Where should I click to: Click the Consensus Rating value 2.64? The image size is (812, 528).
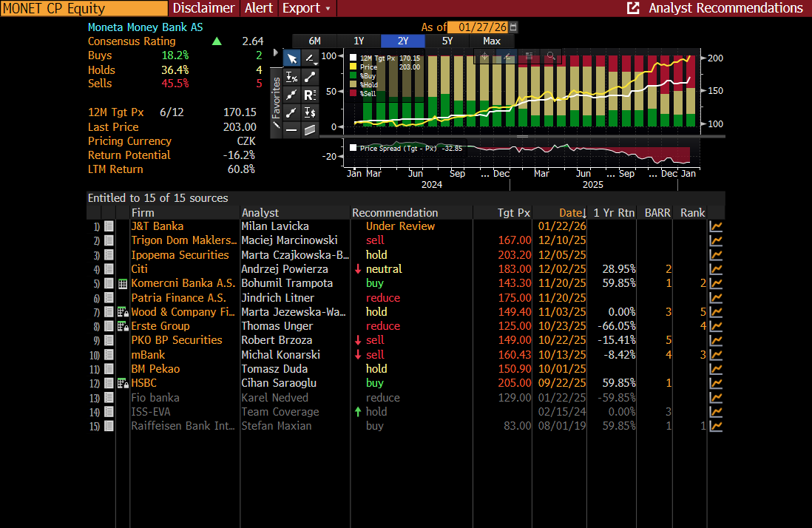coord(253,41)
